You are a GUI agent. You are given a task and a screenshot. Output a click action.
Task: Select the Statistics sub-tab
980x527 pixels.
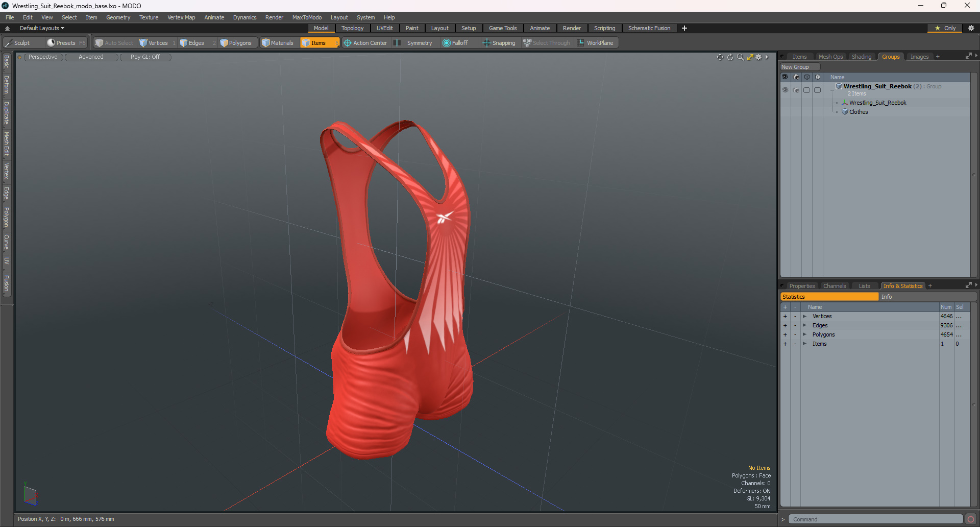(829, 297)
